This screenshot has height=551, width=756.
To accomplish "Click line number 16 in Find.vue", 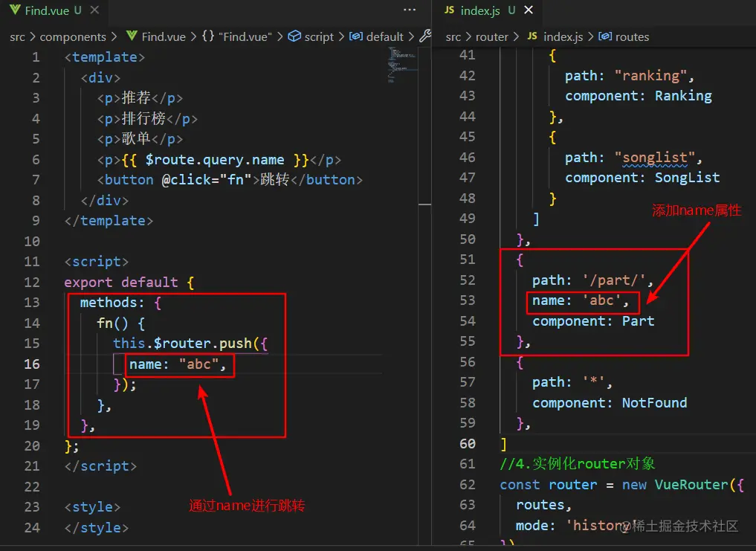I will [32, 364].
